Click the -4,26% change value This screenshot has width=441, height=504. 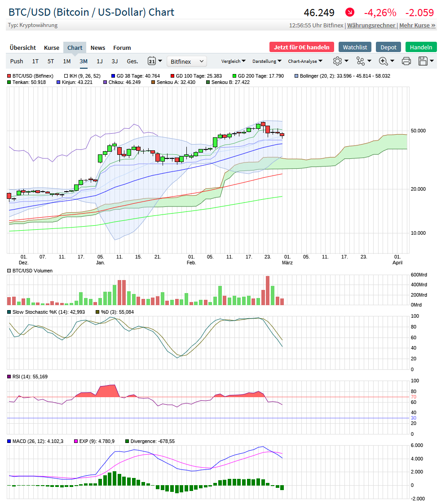pyautogui.click(x=380, y=13)
